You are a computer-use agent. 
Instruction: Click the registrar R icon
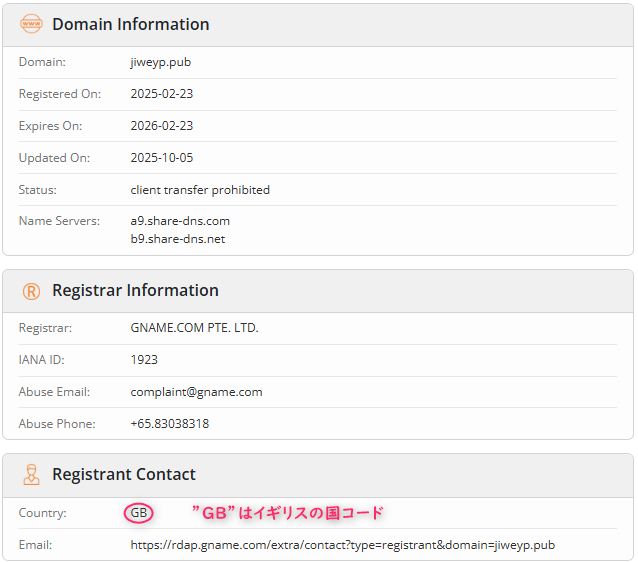coord(31,291)
